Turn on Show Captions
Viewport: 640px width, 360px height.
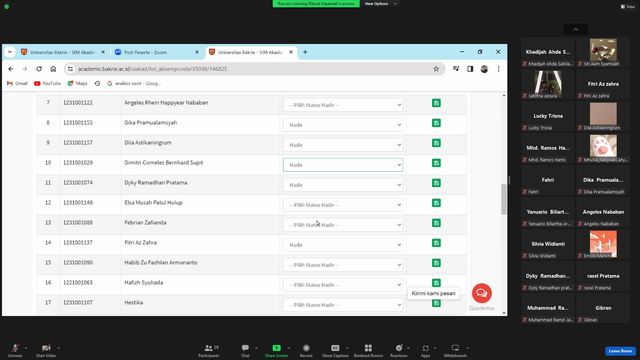click(335, 350)
